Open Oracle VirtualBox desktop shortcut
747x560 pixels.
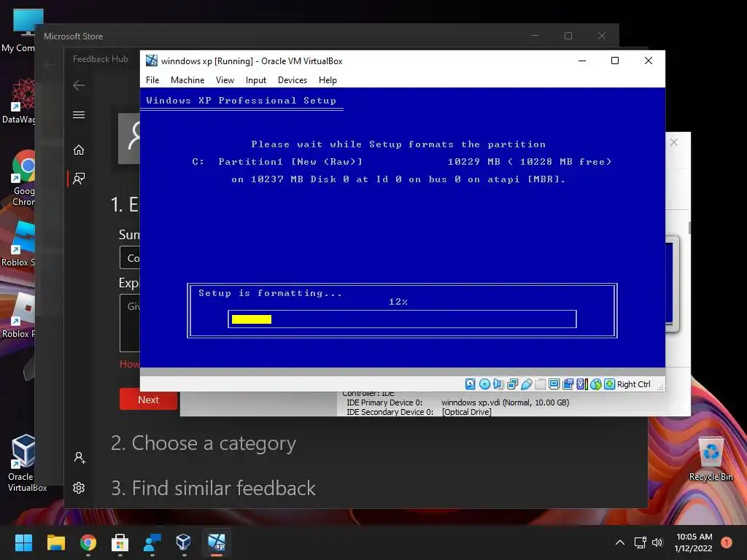23,463
